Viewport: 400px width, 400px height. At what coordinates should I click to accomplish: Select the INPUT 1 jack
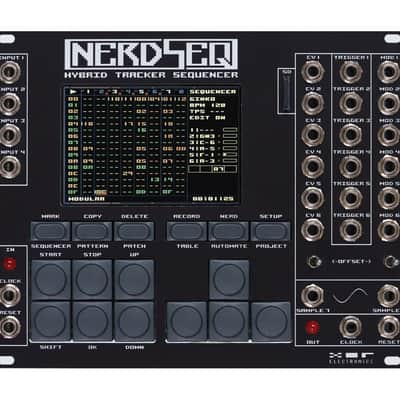pos(10,72)
